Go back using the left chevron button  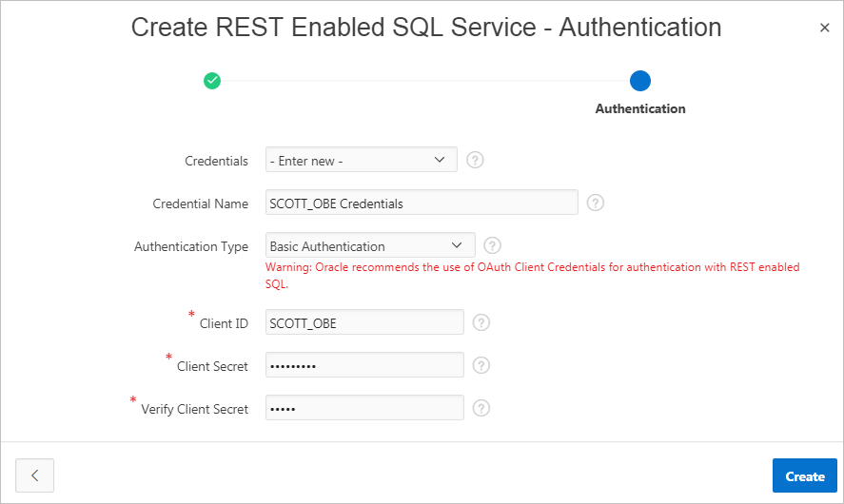click(34, 475)
